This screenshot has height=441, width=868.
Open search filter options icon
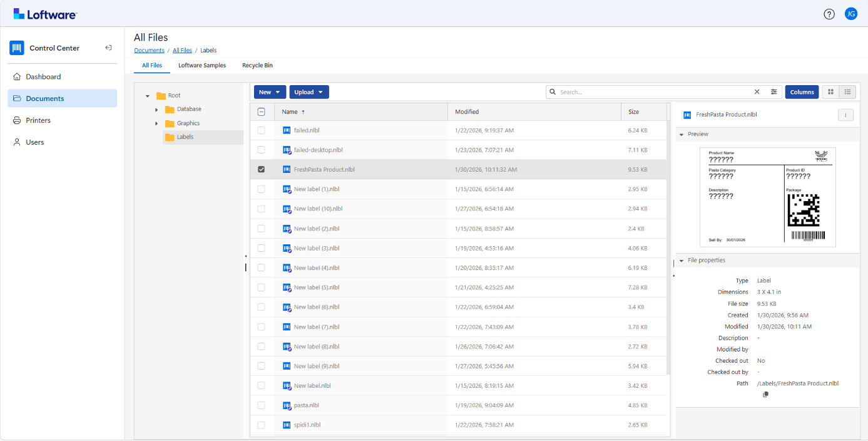pyautogui.click(x=774, y=92)
